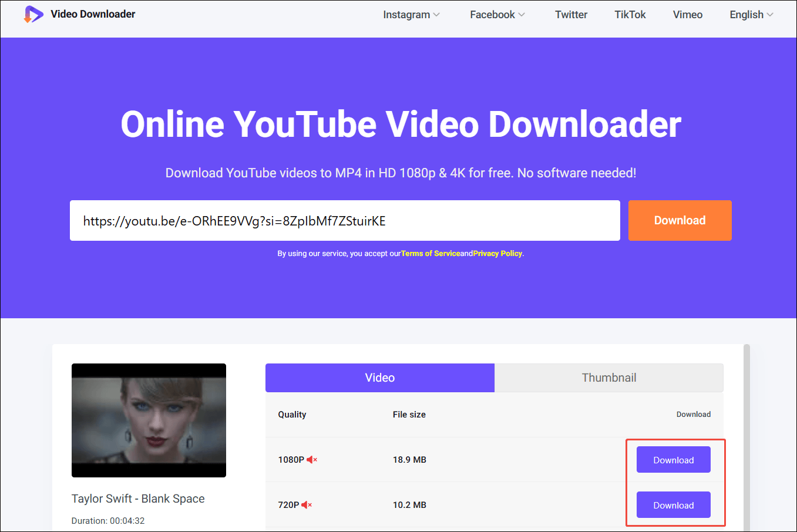Expand the Facebook dropdown menu
Screen dimensions: 797x532
click(x=497, y=15)
